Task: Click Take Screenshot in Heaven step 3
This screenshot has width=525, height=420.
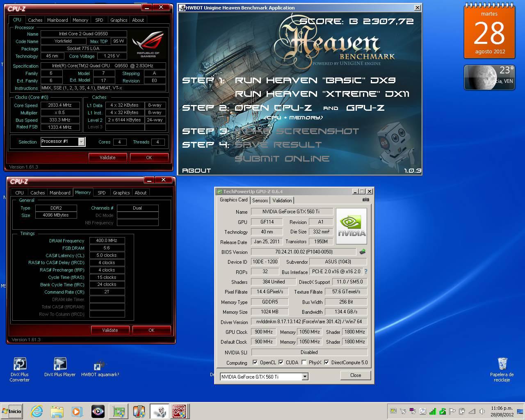Action: click(297, 131)
